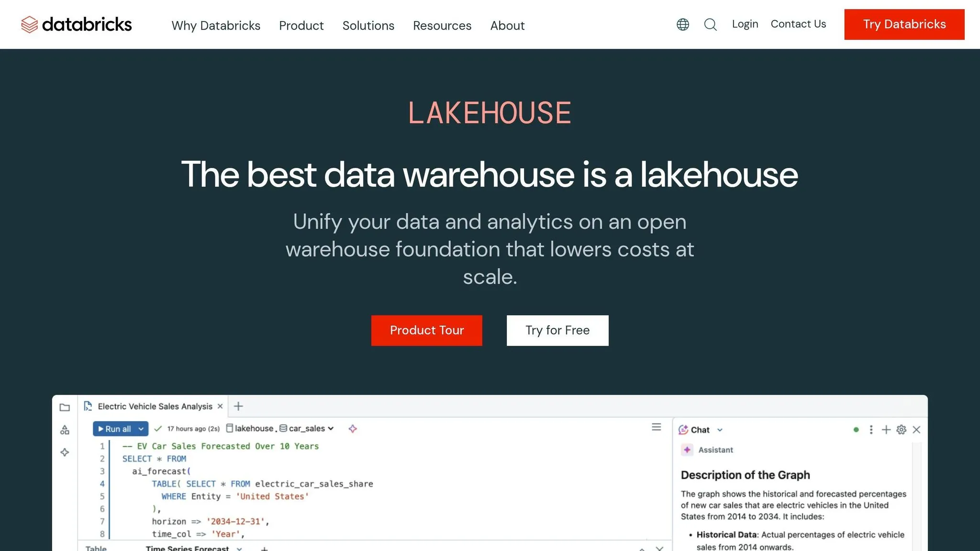Select the lakehouse catalog label

[250, 429]
